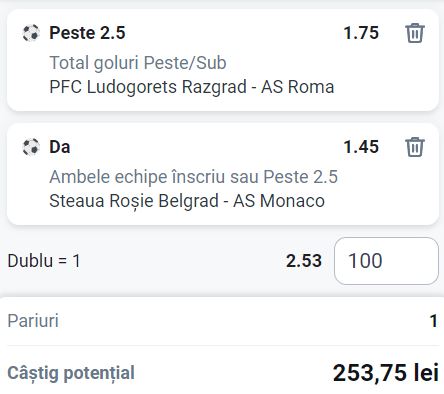Click the 1.75 odds value
Screen dimensions: 444x394
click(361, 33)
